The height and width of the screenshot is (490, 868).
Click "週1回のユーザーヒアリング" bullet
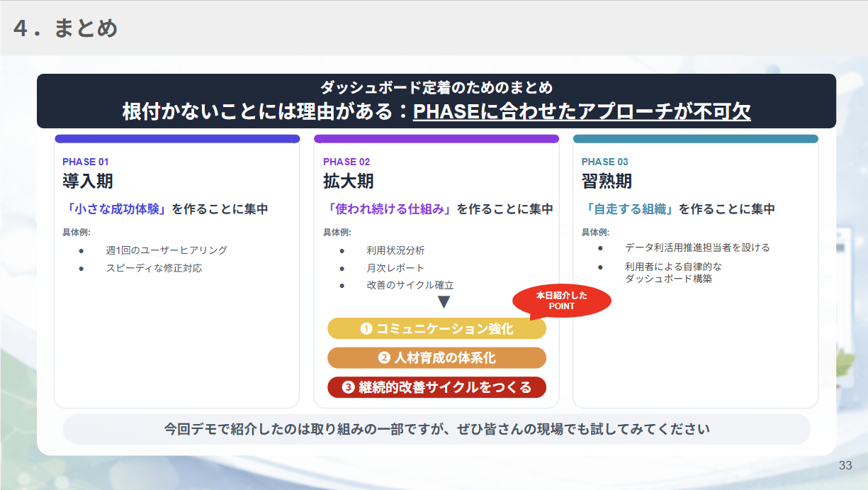tap(167, 250)
